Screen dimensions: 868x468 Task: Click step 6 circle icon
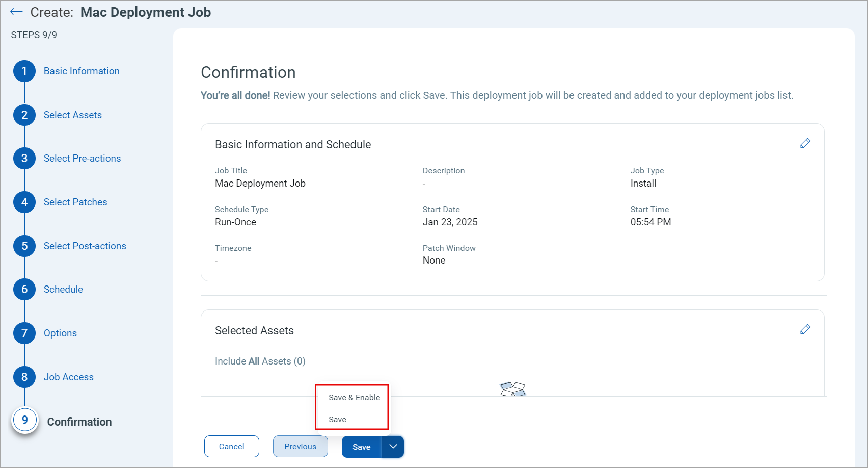[24, 290]
